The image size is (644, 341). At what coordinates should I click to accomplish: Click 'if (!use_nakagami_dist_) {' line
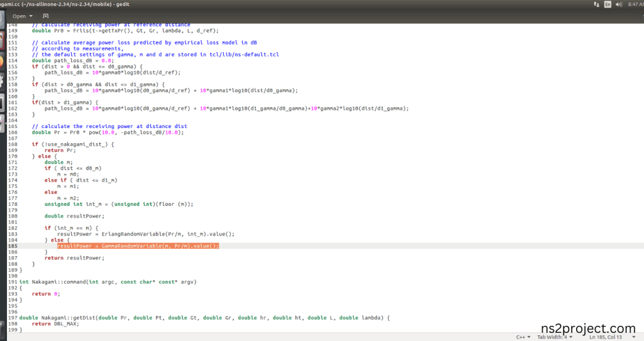[73, 144]
